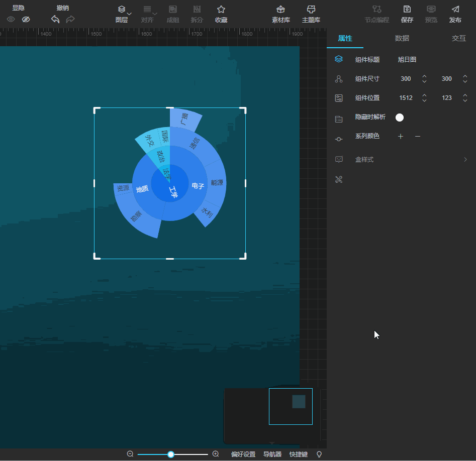Select the 地质 sunburst segment
Image resolution: width=476 pixels, height=461 pixels.
(142, 189)
